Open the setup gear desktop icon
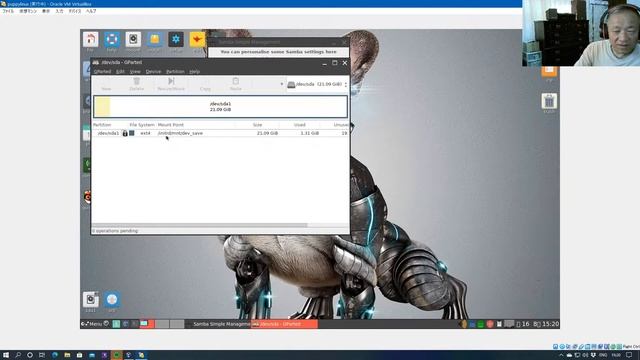 pyautogui.click(x=176, y=40)
